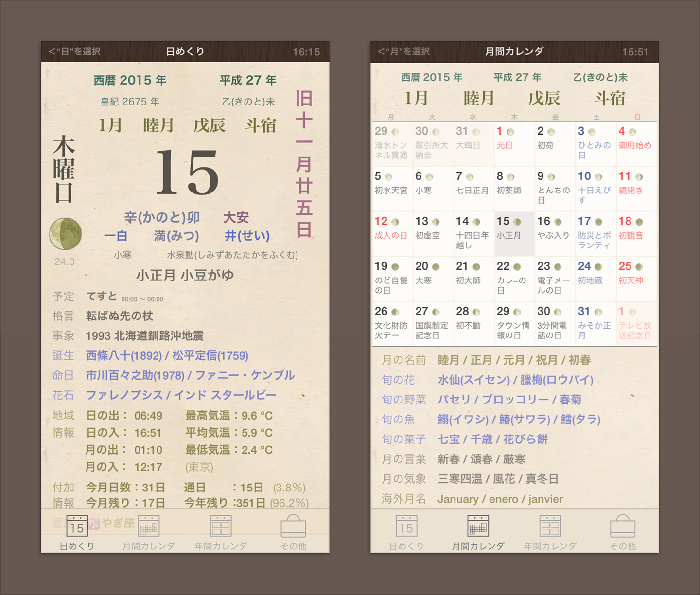This screenshot has width=700, height=595.
Task: Select December 29 清水トンネル貫通 cell
Action: [392, 144]
